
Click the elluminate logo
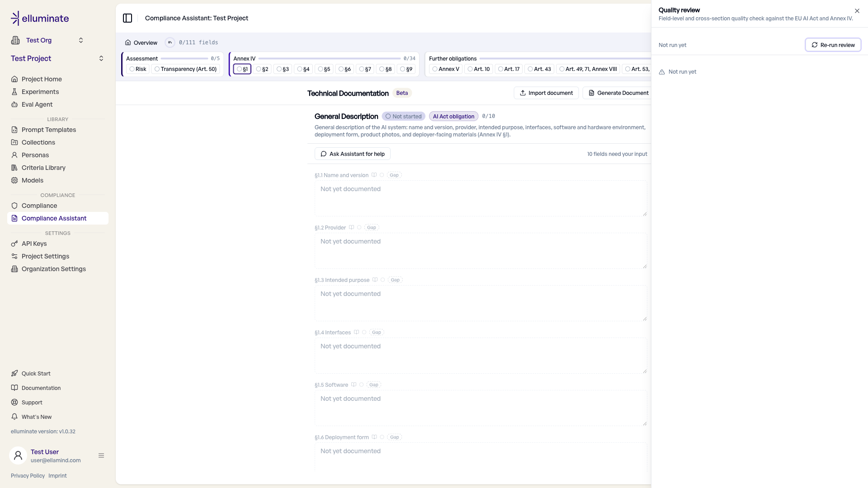point(40,18)
